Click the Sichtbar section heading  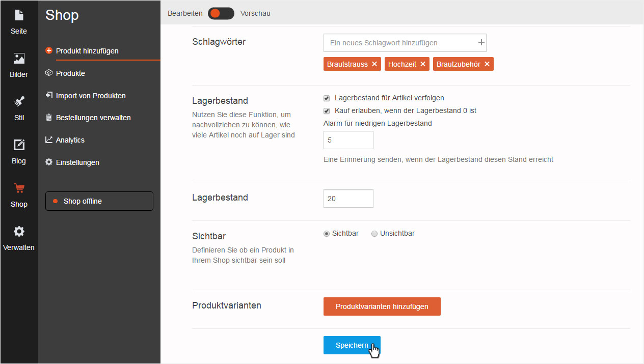(x=209, y=236)
